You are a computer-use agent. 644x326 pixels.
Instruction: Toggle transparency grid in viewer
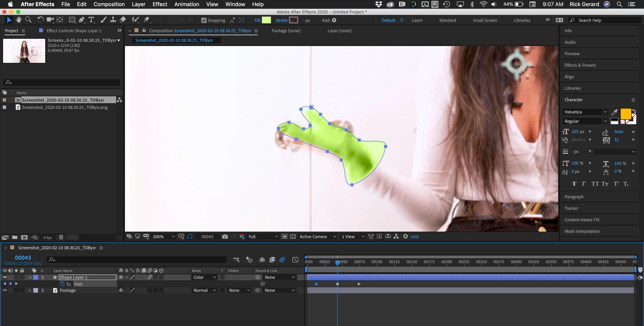pos(293,236)
